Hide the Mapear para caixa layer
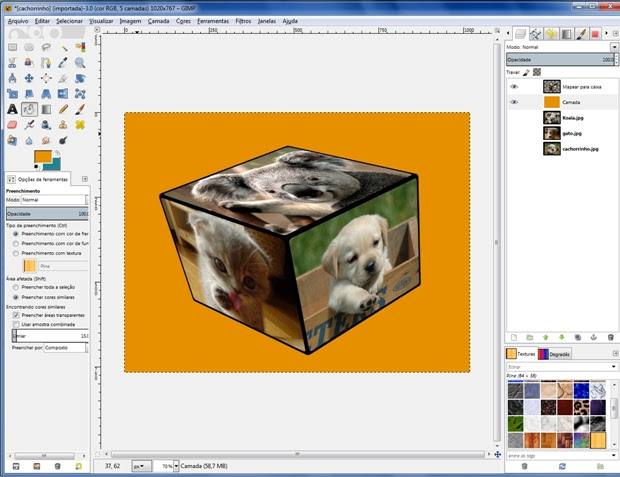620x477 pixels. (514, 87)
